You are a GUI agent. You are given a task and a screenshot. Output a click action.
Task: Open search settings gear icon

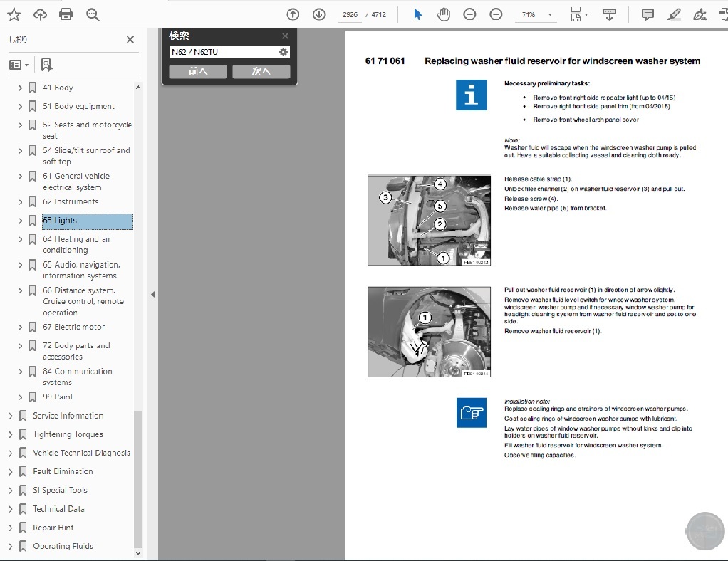click(284, 52)
